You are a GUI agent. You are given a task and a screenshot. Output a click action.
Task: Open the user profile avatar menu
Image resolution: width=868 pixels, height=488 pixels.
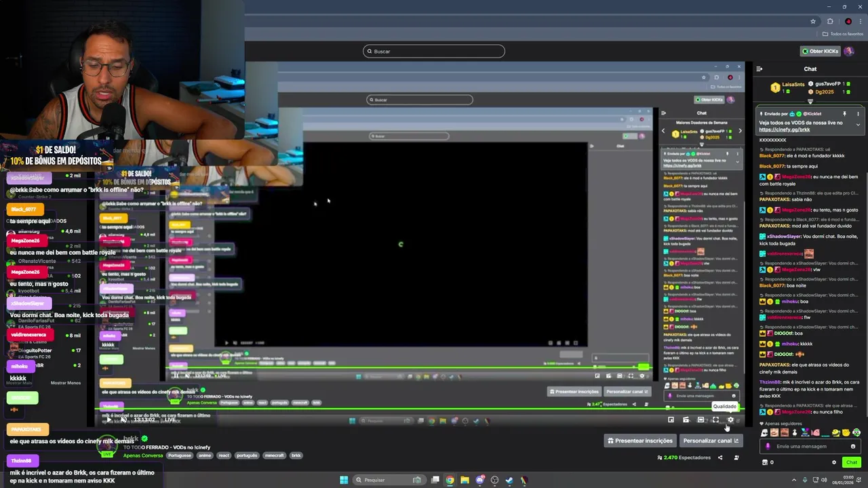pos(848,51)
